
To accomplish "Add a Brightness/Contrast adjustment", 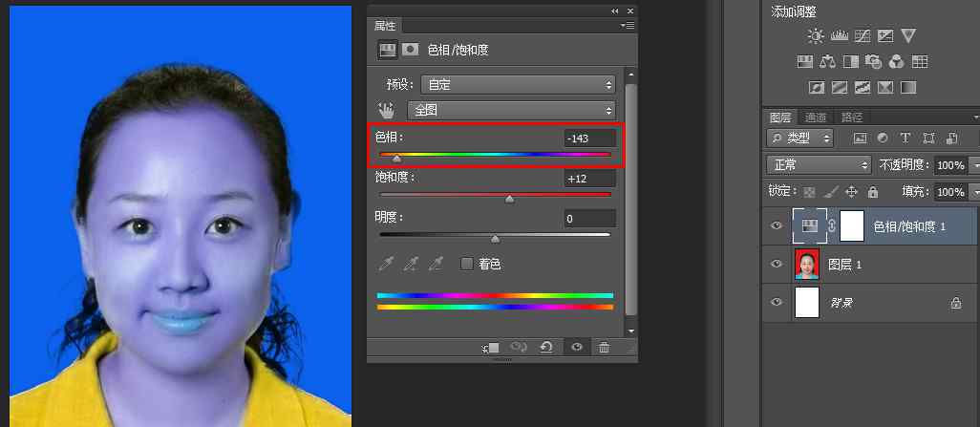I will click(x=816, y=36).
